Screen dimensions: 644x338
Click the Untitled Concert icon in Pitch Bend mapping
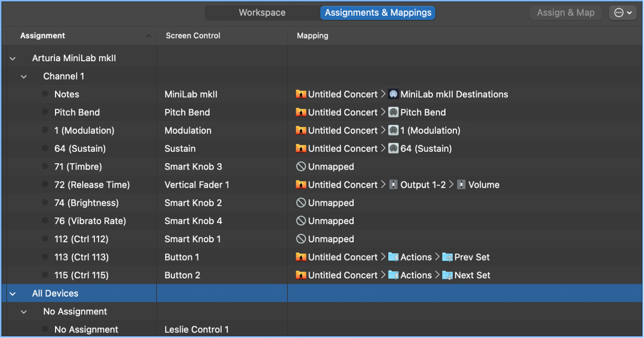pyautogui.click(x=301, y=112)
